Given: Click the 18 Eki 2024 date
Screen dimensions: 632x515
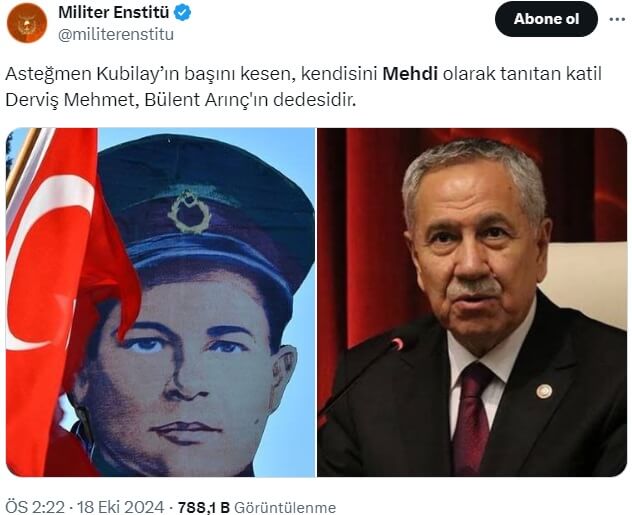Looking at the screenshot, I should click(120, 507).
